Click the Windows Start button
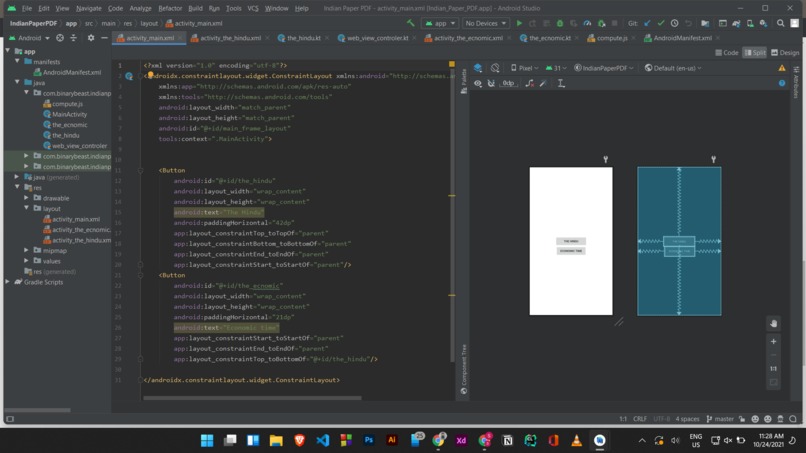 (207, 440)
